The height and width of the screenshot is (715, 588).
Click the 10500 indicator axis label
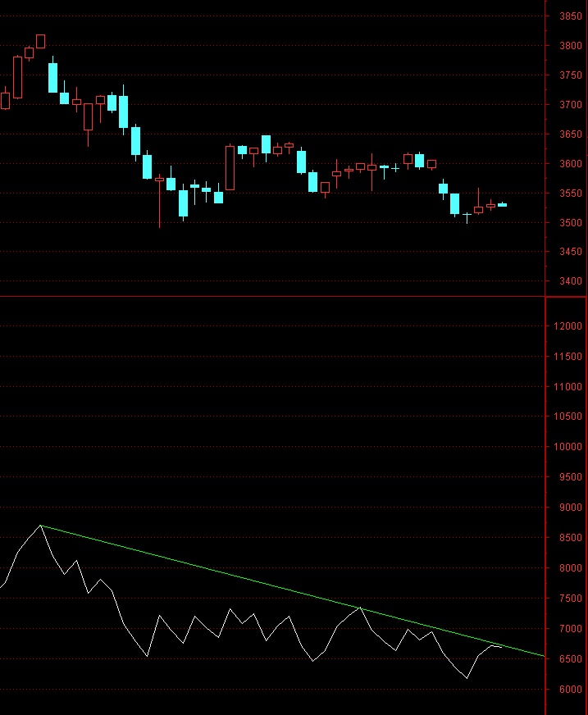click(x=568, y=417)
